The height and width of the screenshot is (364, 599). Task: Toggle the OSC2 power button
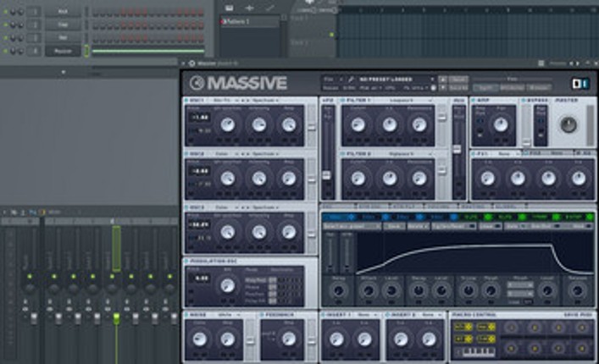(186, 154)
